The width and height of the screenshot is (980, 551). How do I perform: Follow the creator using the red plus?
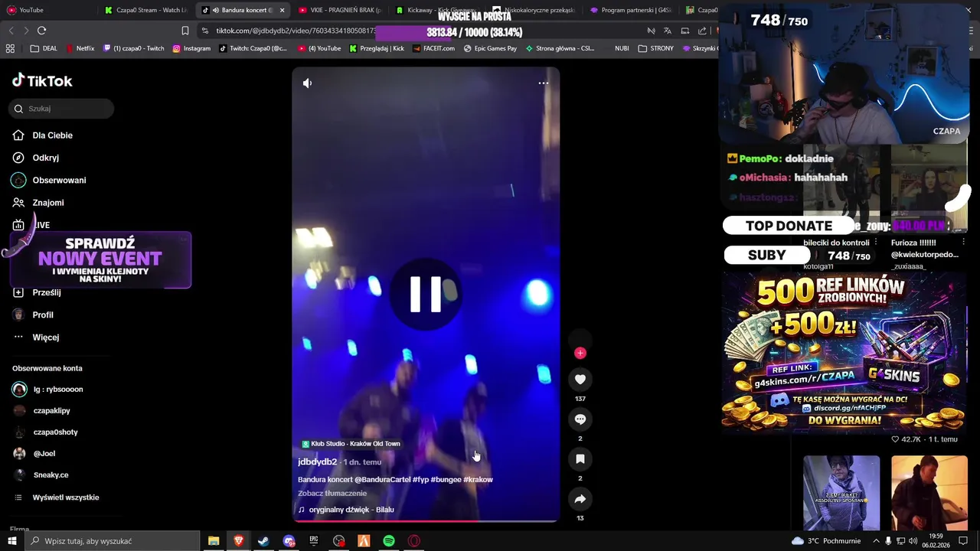[x=580, y=353]
